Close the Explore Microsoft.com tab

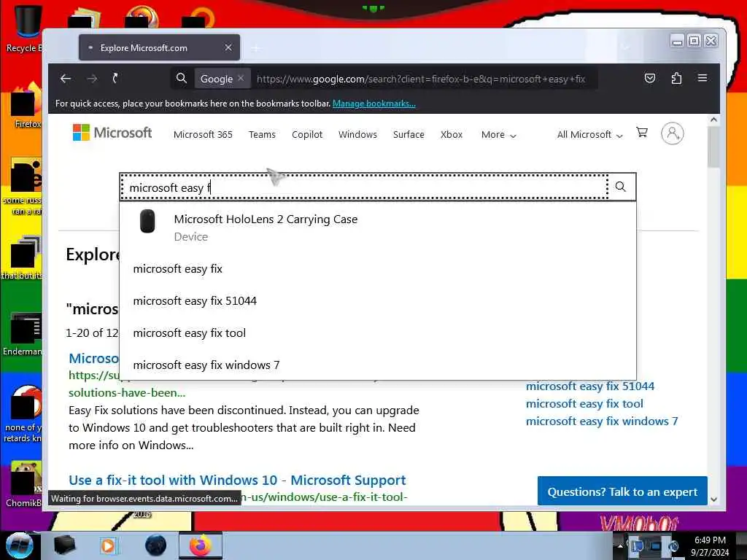click(228, 47)
